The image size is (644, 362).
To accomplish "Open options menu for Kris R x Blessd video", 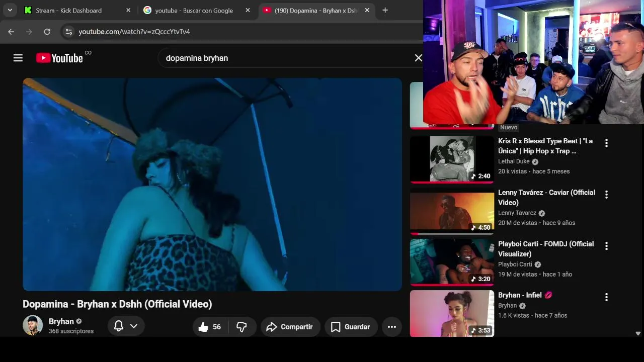I will pyautogui.click(x=606, y=143).
